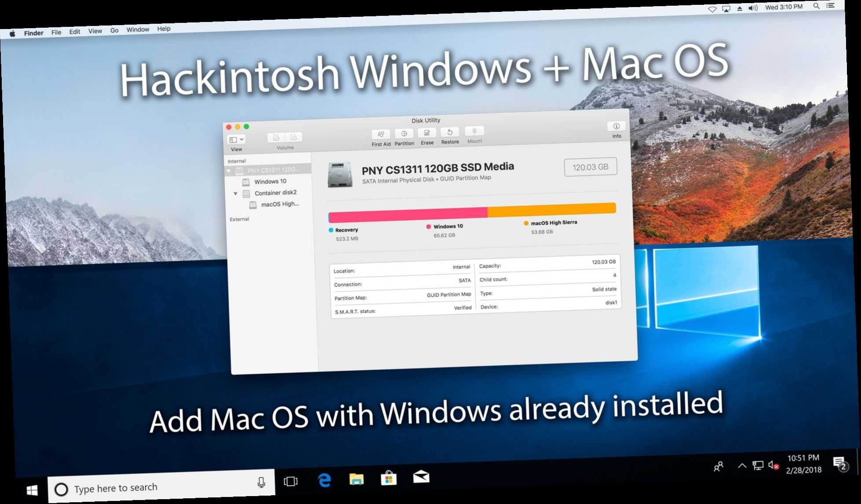The width and height of the screenshot is (861, 504).
Task: Click the Windows 10 65.62 GB legend label
Action: [444, 231]
